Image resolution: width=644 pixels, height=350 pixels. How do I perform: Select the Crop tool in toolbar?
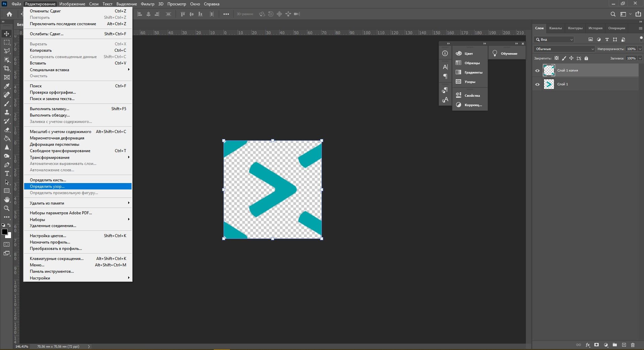(x=7, y=69)
